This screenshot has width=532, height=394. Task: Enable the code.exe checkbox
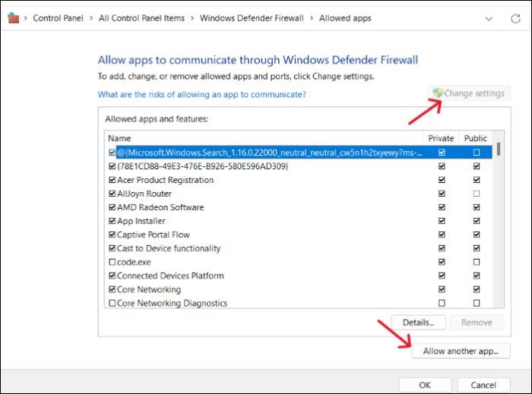point(112,262)
